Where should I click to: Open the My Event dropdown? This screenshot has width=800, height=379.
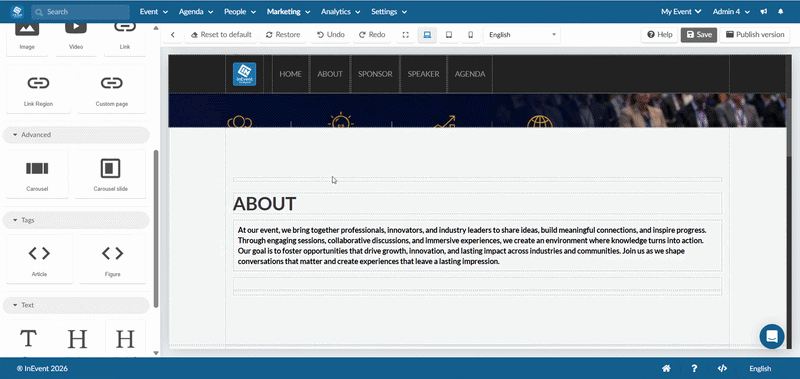681,12
